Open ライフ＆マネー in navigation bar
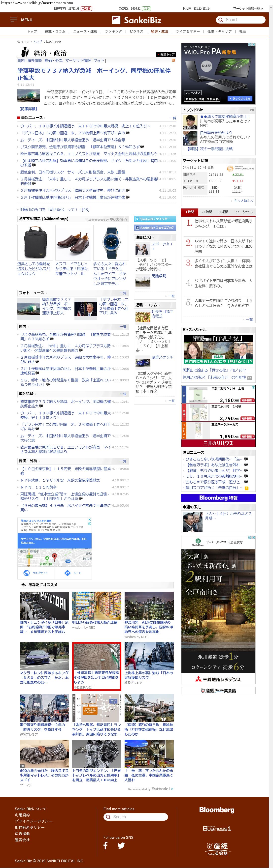This screenshot has width=273, height=868. pos(188,31)
